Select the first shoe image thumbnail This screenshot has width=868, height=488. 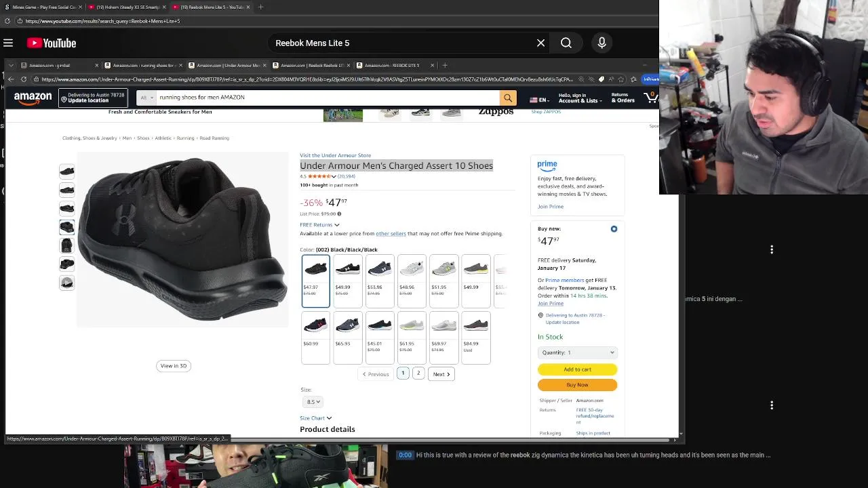click(66, 171)
